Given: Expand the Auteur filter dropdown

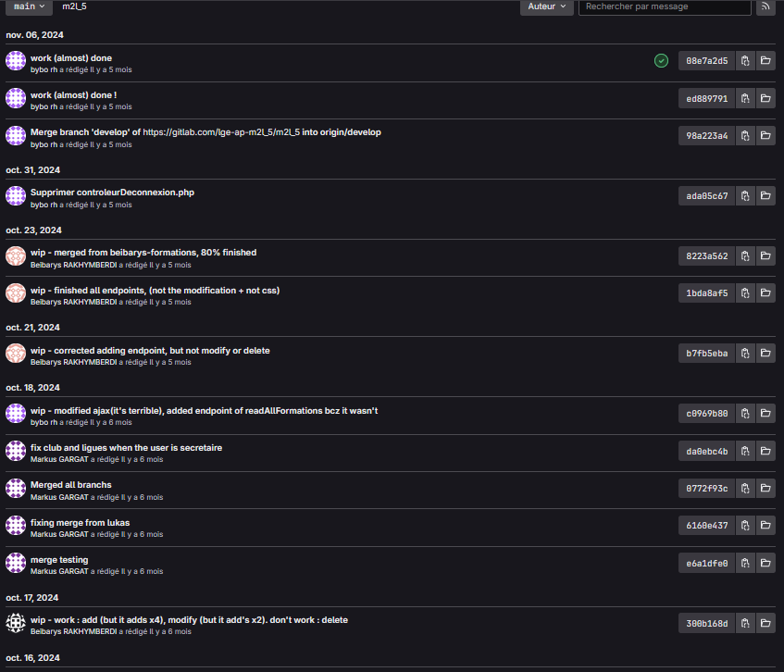Looking at the screenshot, I should coord(546,6).
